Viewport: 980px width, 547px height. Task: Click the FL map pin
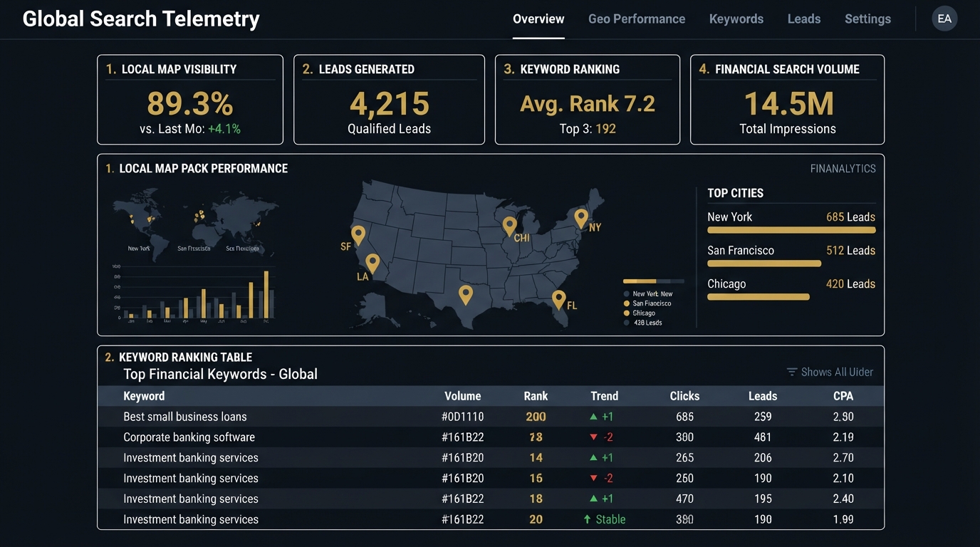[x=559, y=299]
